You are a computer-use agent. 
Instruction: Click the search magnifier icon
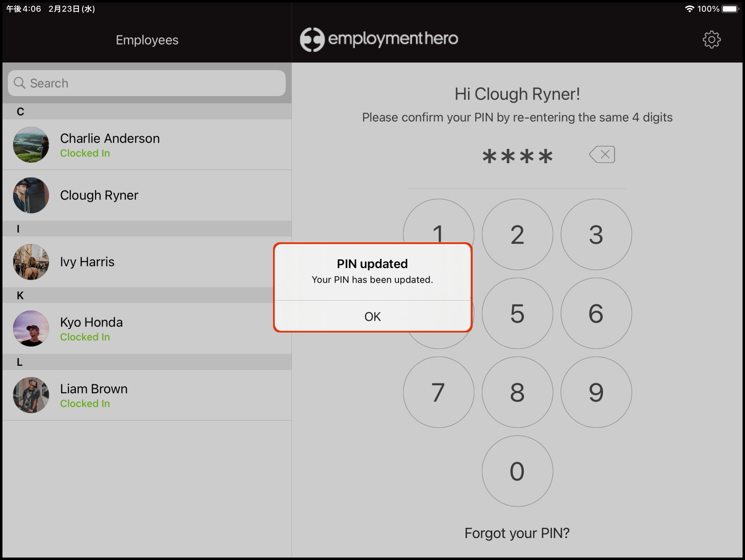click(20, 83)
